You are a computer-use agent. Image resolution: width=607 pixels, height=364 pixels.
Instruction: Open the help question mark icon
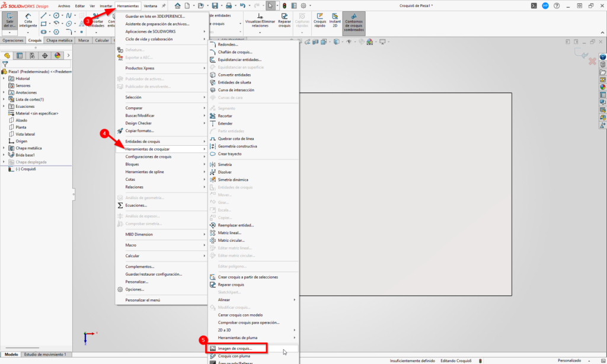click(556, 6)
